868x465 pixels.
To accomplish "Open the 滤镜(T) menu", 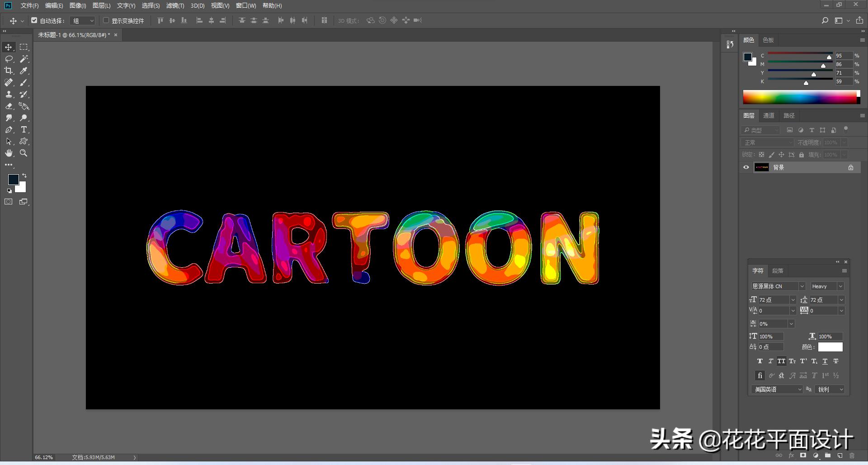I will coord(175,5).
